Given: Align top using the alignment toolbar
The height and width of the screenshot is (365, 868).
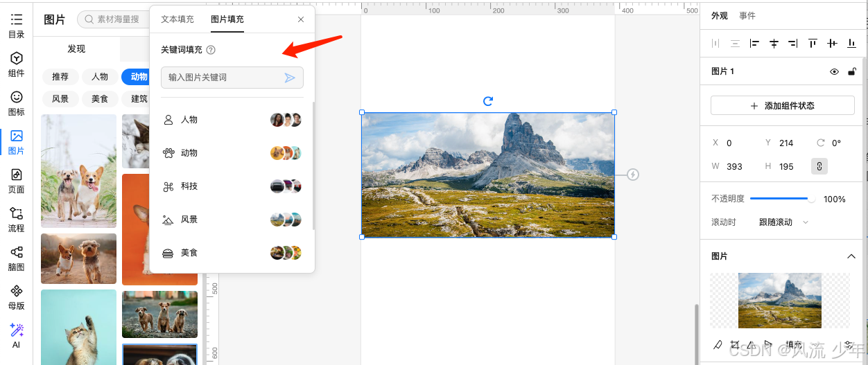Looking at the screenshot, I should 813,44.
